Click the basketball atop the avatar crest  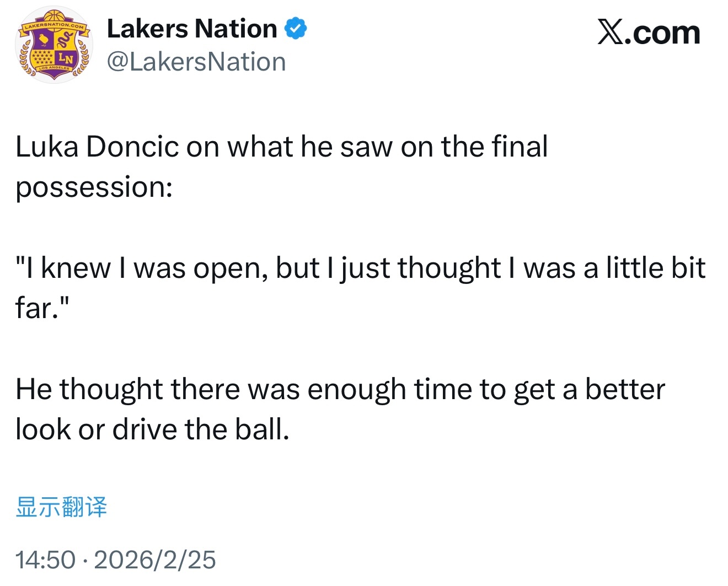point(53,17)
